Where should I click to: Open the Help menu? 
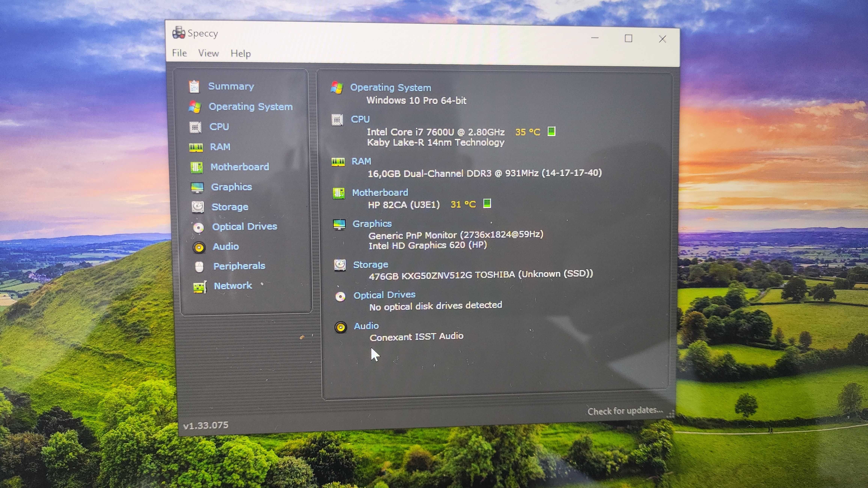(x=241, y=53)
